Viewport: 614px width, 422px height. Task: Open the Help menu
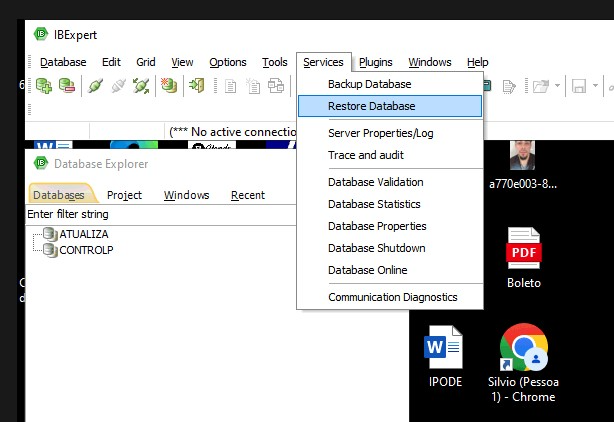(x=477, y=62)
